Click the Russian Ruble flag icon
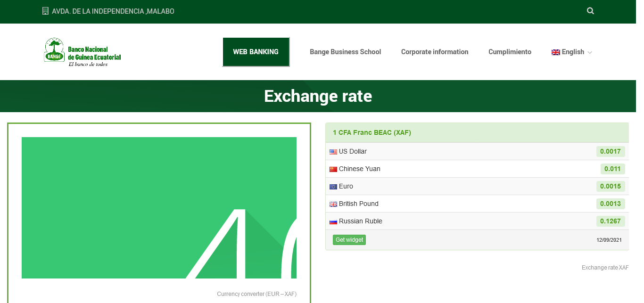 click(x=333, y=221)
